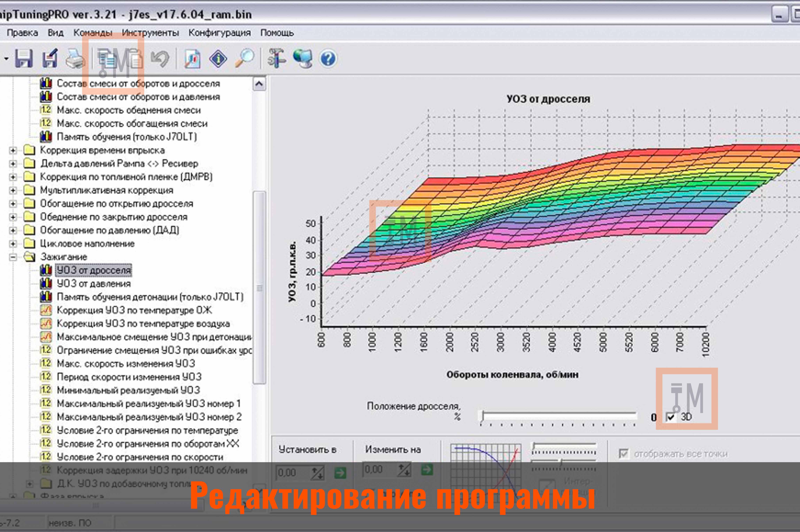Open the Помощь menu
The width and height of the screenshot is (800, 532).
pos(277,33)
